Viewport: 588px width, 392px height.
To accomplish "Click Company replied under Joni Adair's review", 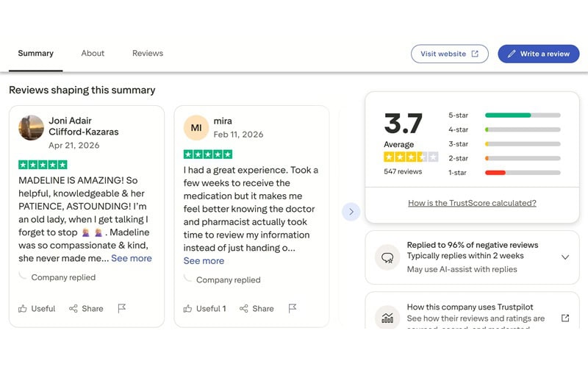I will coord(63,277).
